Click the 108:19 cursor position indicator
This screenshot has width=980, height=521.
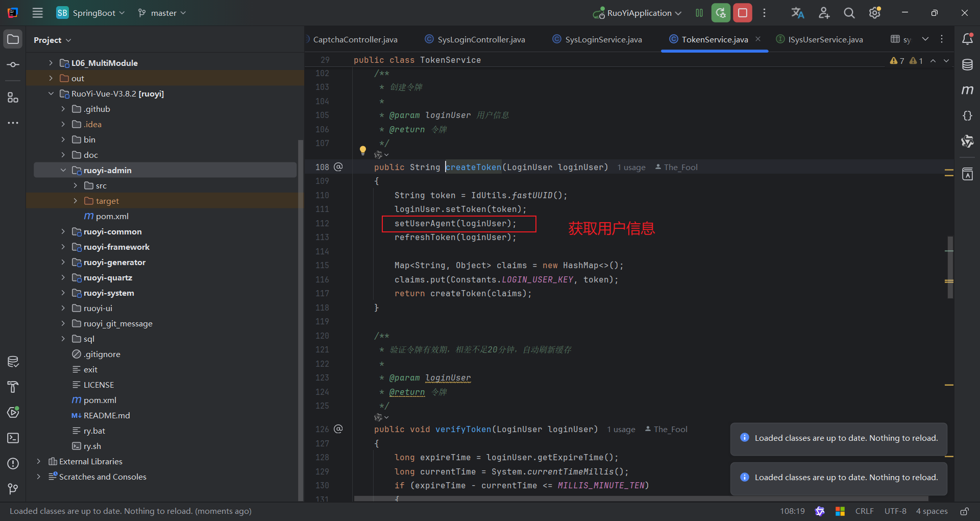point(792,511)
